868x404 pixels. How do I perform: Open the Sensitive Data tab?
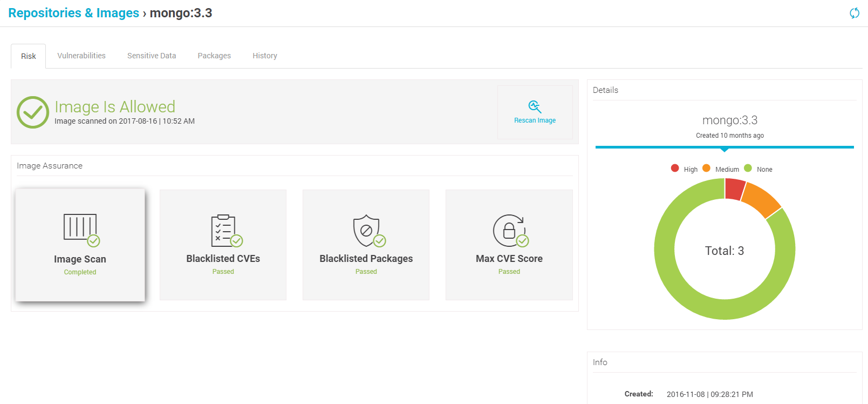[x=152, y=56]
